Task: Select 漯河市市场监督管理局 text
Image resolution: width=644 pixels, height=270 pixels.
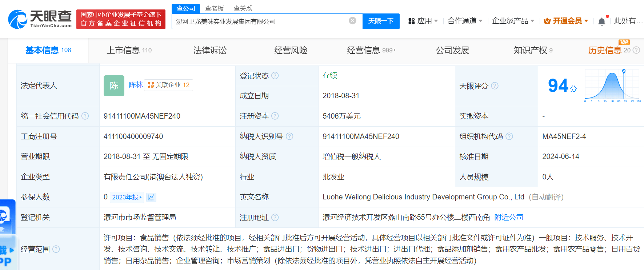Action: 140,217
